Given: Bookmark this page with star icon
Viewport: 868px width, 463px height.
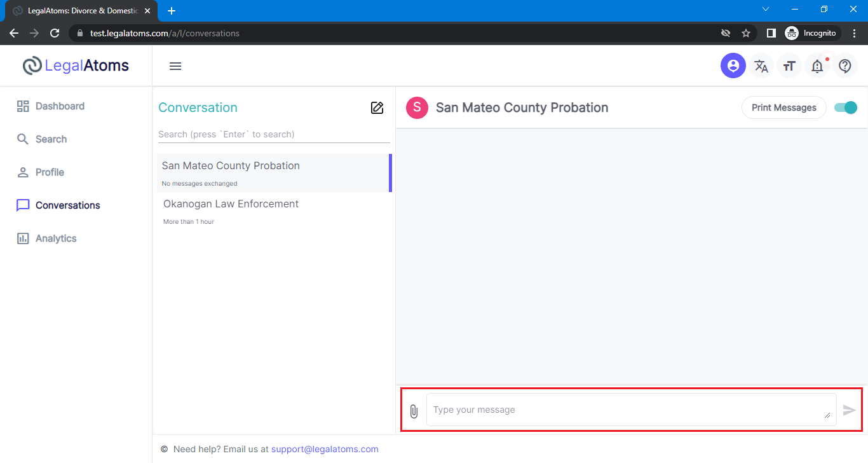Looking at the screenshot, I should (746, 33).
